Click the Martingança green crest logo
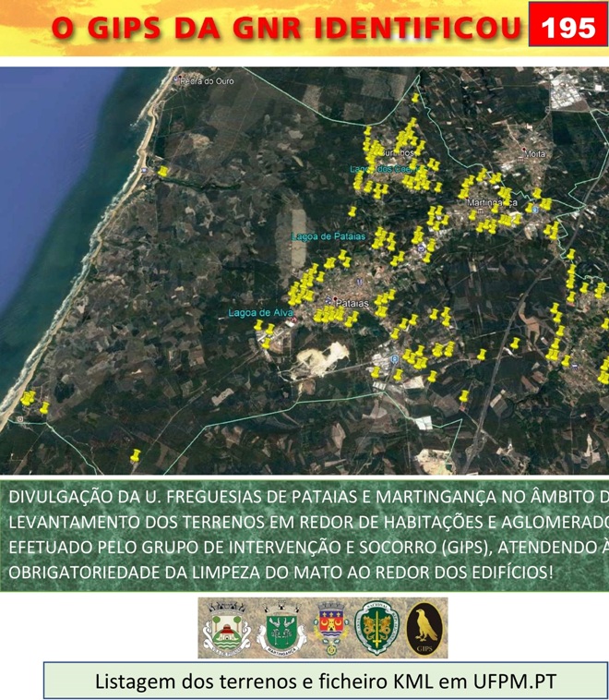This screenshot has height=700, width=609. click(280, 628)
